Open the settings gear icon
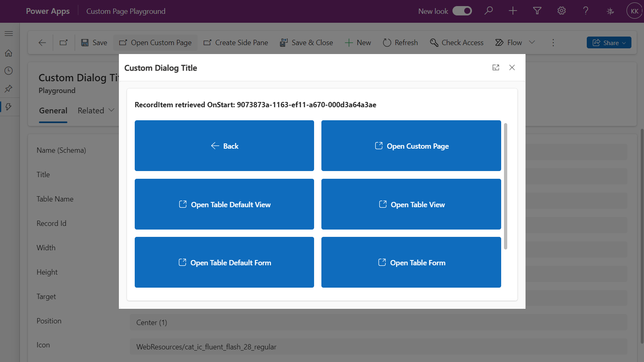Image resolution: width=644 pixels, height=362 pixels. coord(562,11)
